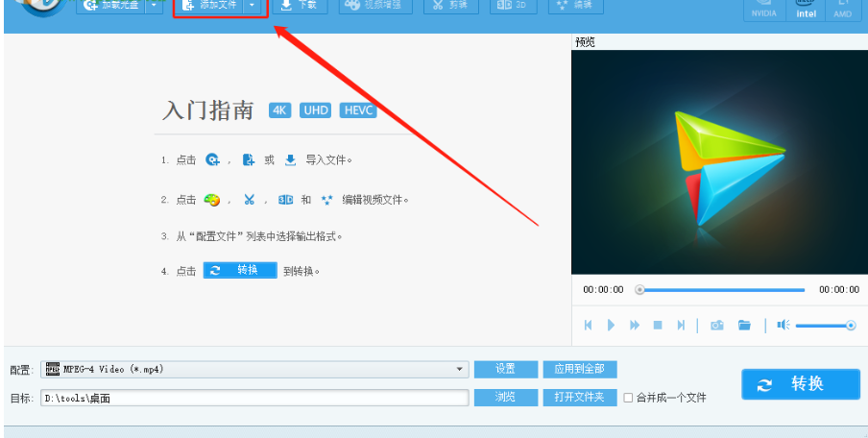Fast forward the preview video
Viewport: 868px width, 438px height.
pyautogui.click(x=635, y=325)
